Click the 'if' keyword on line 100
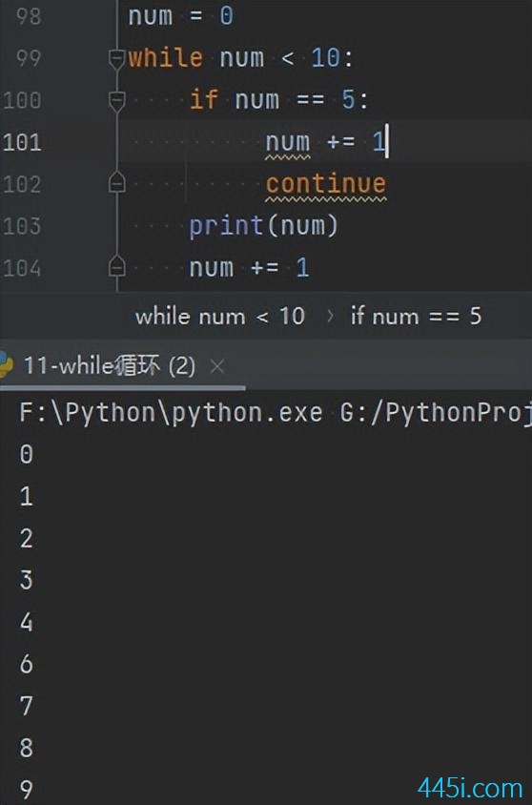 coord(204,99)
